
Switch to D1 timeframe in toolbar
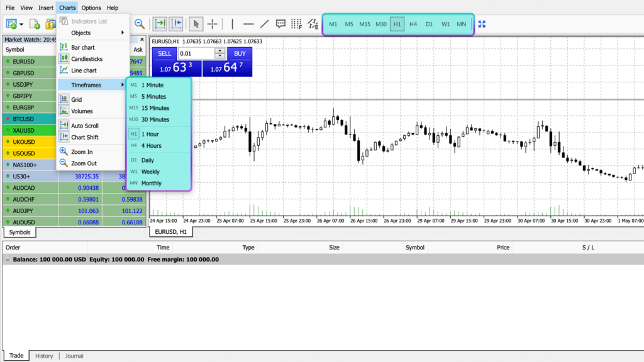(x=429, y=25)
